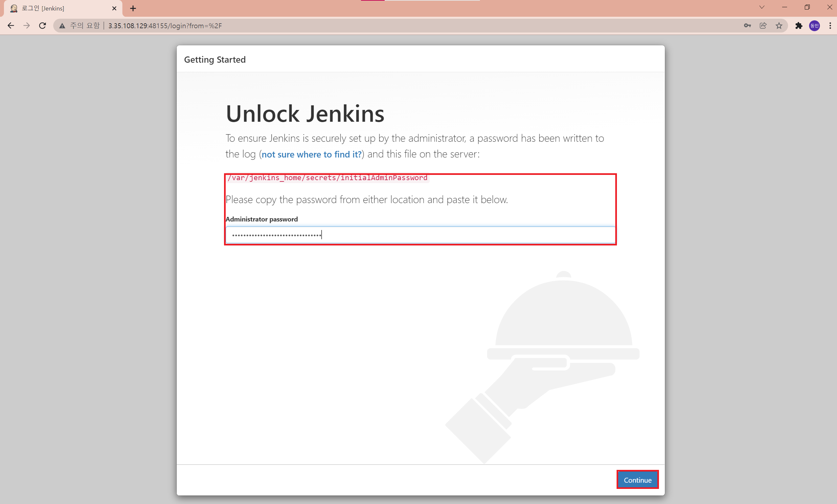Focus the Administrator password field

[x=420, y=235]
